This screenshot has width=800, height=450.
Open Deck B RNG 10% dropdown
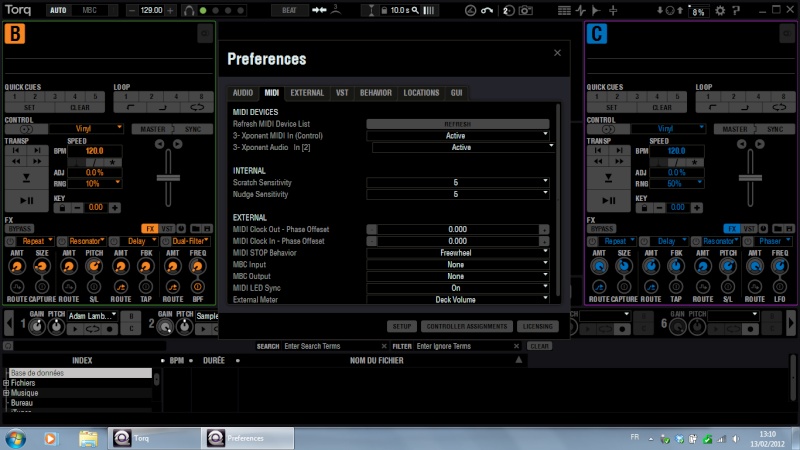pos(96,183)
